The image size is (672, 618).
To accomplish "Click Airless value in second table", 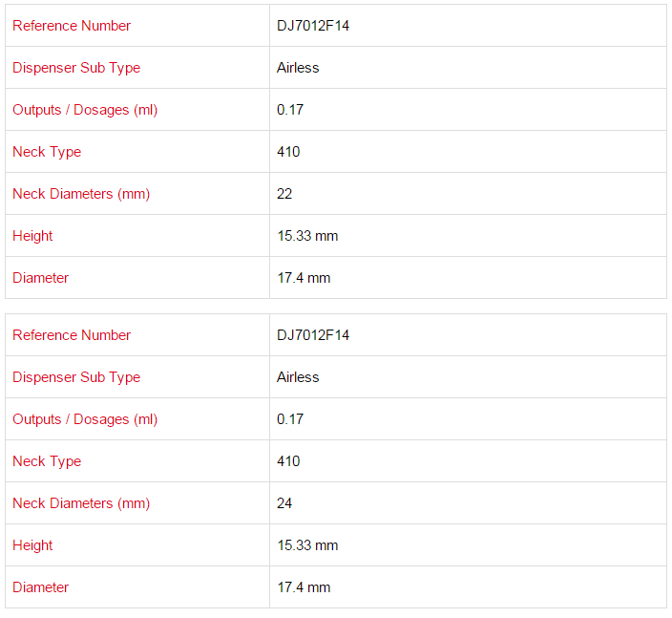I will tap(298, 377).
